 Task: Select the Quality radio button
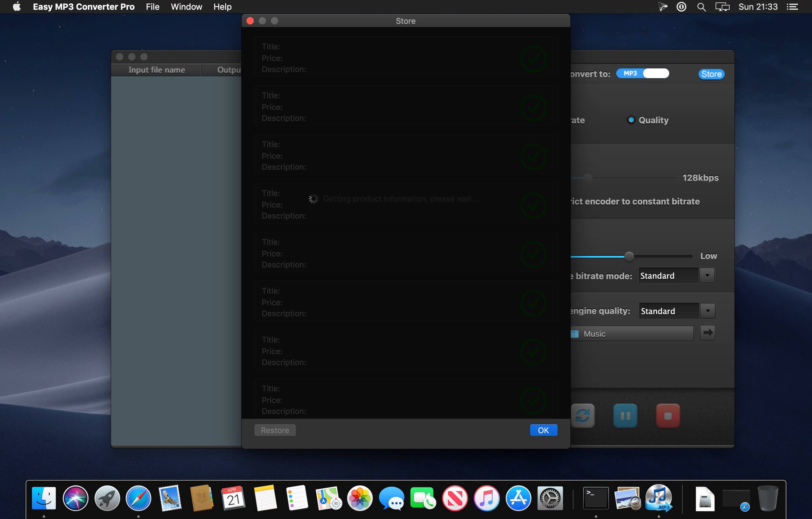[631, 120]
